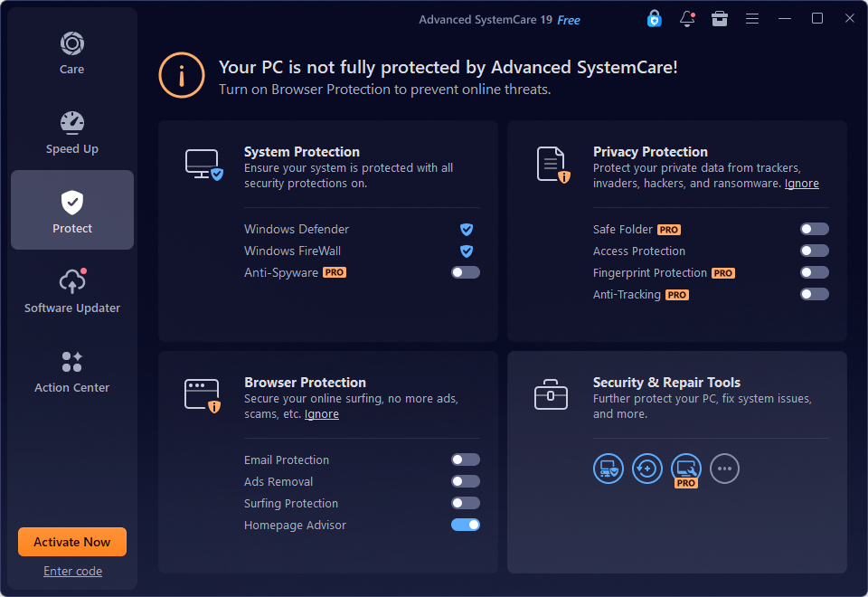The image size is (868, 597).
Task: Click the Homepage Advisor label
Action: 295,525
